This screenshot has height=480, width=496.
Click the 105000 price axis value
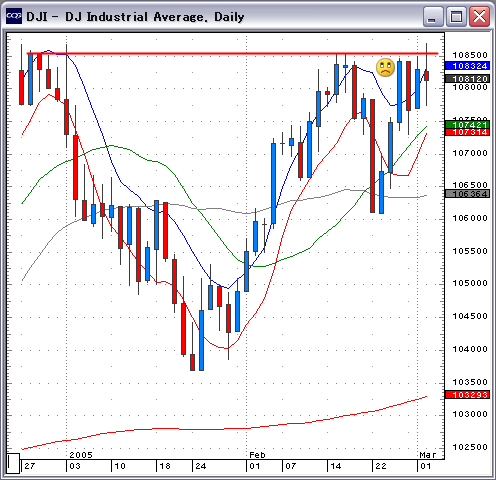coord(470,283)
